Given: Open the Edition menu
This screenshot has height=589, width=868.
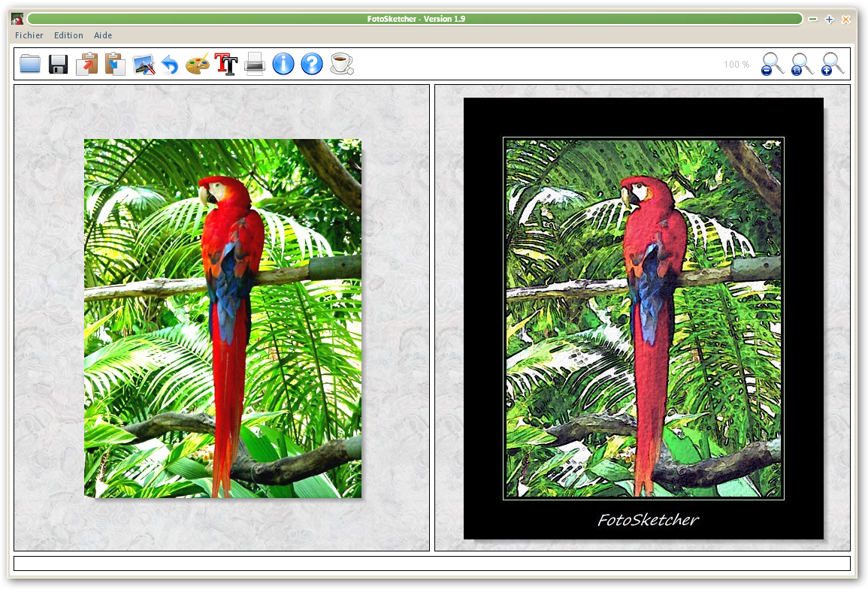Looking at the screenshot, I should [68, 35].
